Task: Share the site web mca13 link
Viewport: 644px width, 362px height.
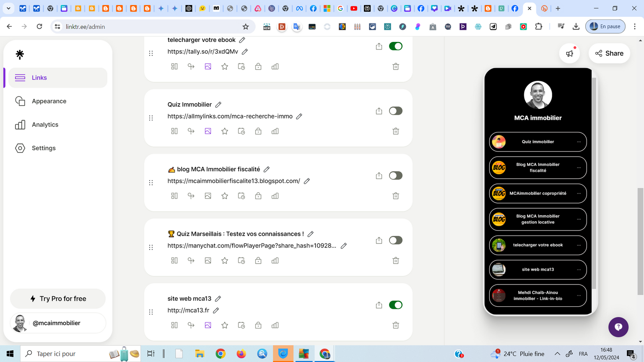Action: (379, 305)
